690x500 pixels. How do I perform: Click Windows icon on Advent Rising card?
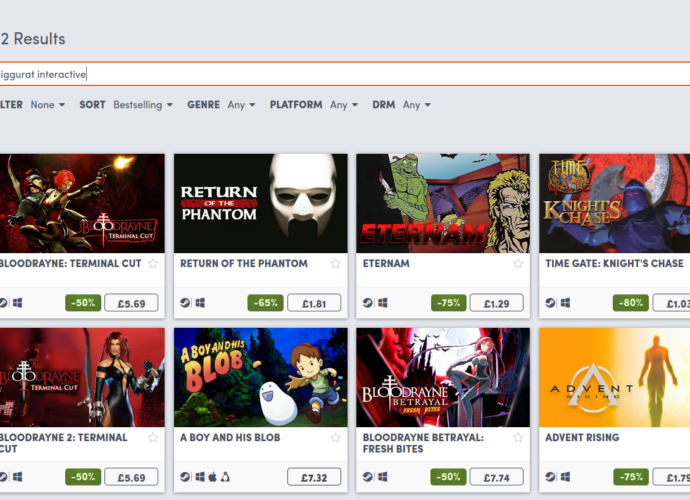[x=565, y=477]
